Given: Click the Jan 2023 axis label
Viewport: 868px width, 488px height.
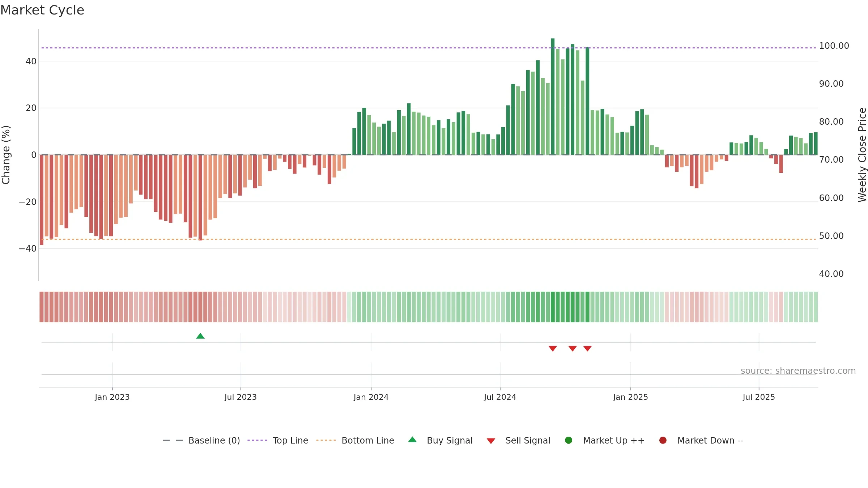Looking at the screenshot, I should click(x=112, y=397).
